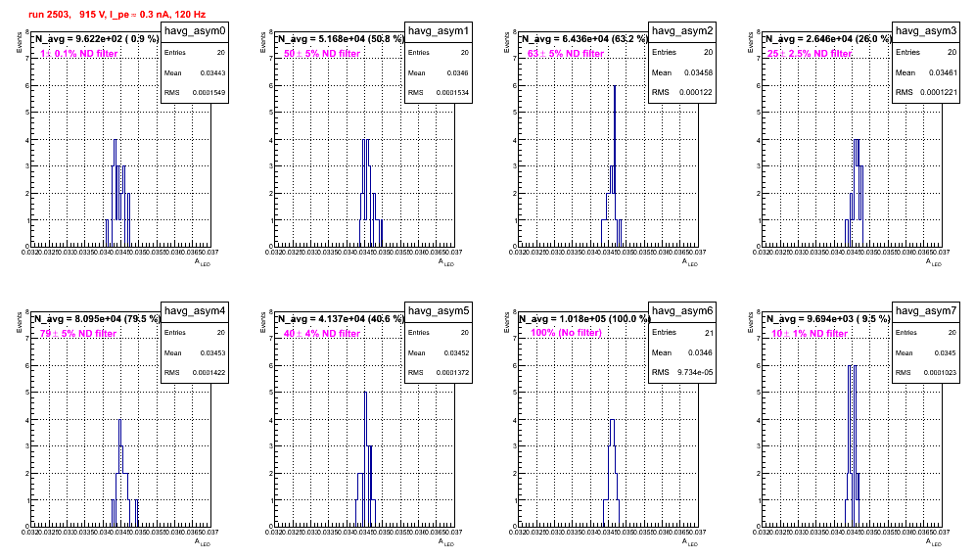Select the havg_asym0 stats box title
Image resolution: width=975 pixels, height=560 pixels.
195,31
